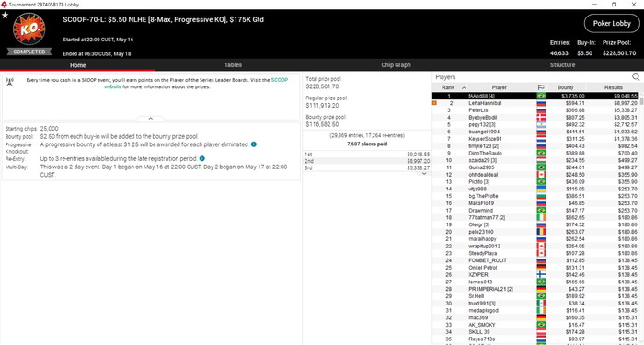Image resolution: width=644 pixels, height=345 pixels.
Task: Click Germany flag in Onkel Petrol row
Action: [x=541, y=268]
